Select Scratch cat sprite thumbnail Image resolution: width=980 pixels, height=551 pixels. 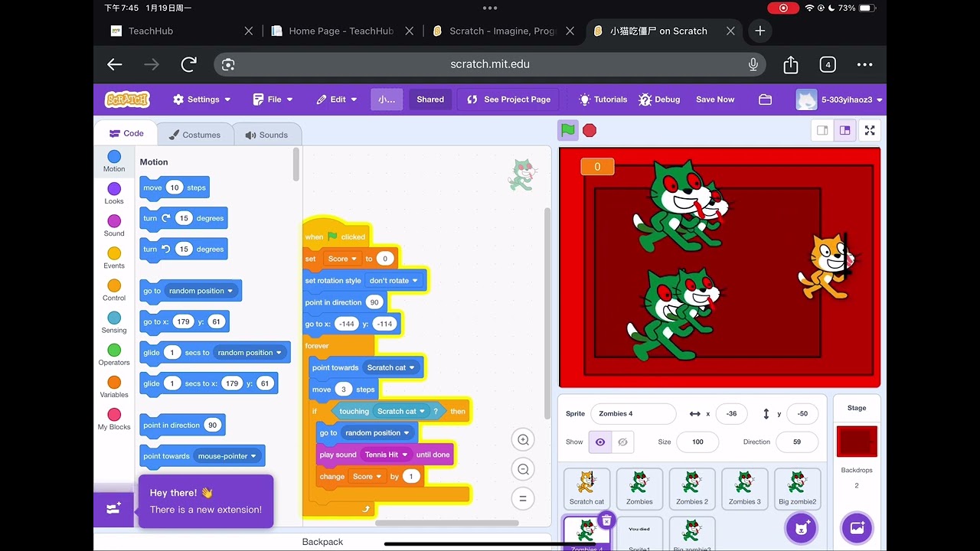point(586,488)
